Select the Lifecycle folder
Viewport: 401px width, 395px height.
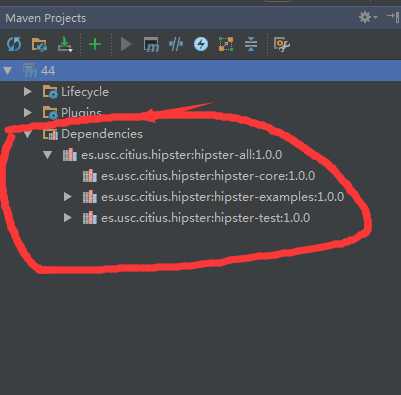tap(85, 92)
